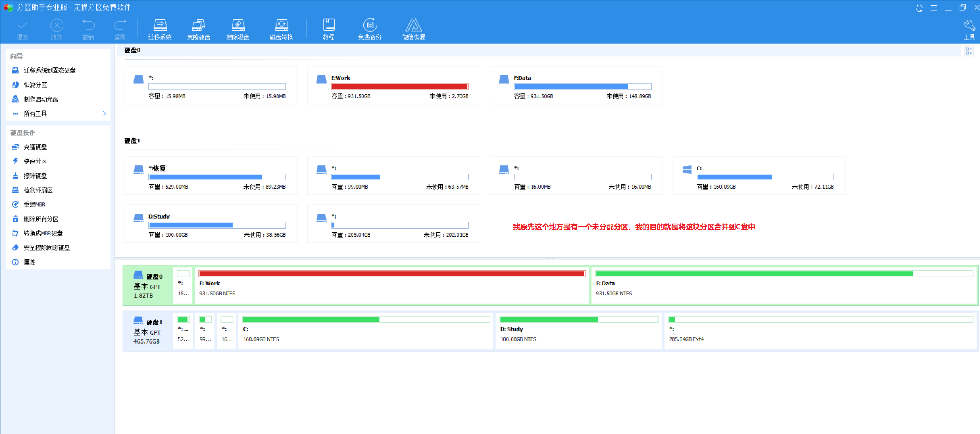The height and width of the screenshot is (434, 980).
Task: Select the F:Data partition card
Action: pyautogui.click(x=576, y=85)
